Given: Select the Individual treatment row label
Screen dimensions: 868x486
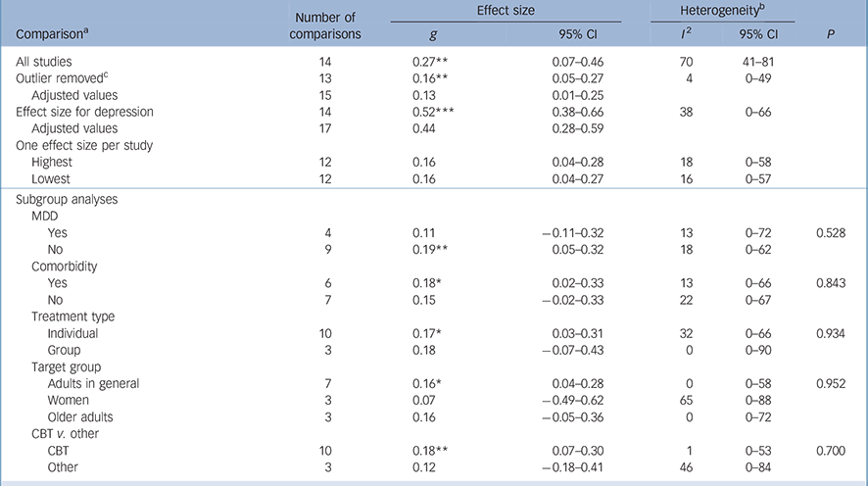Looking at the screenshot, I should (75, 333).
